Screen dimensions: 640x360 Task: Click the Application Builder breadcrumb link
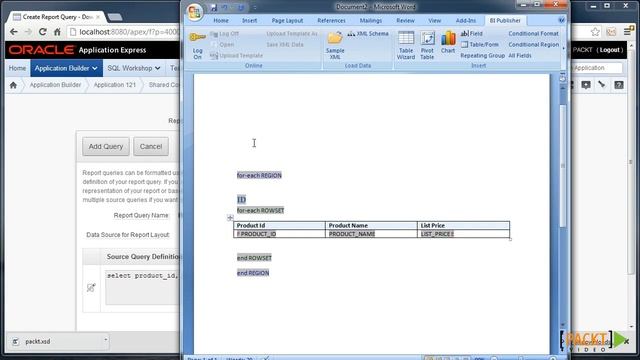pyautogui.click(x=55, y=85)
